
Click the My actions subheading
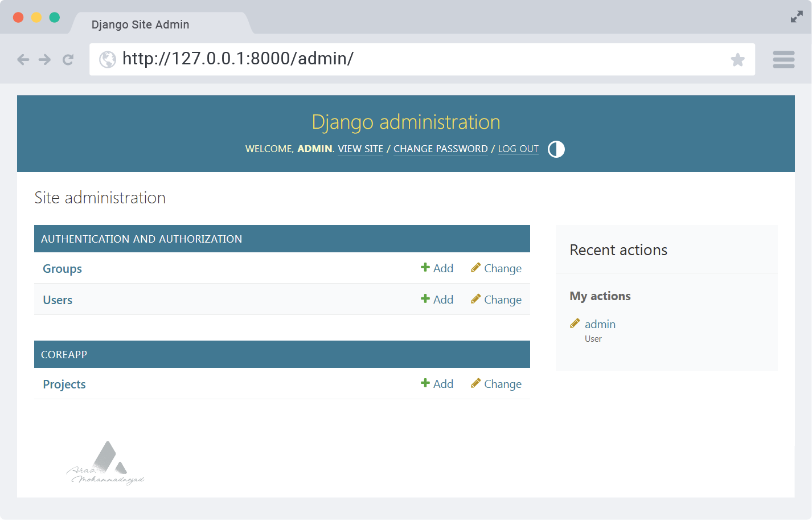point(600,296)
